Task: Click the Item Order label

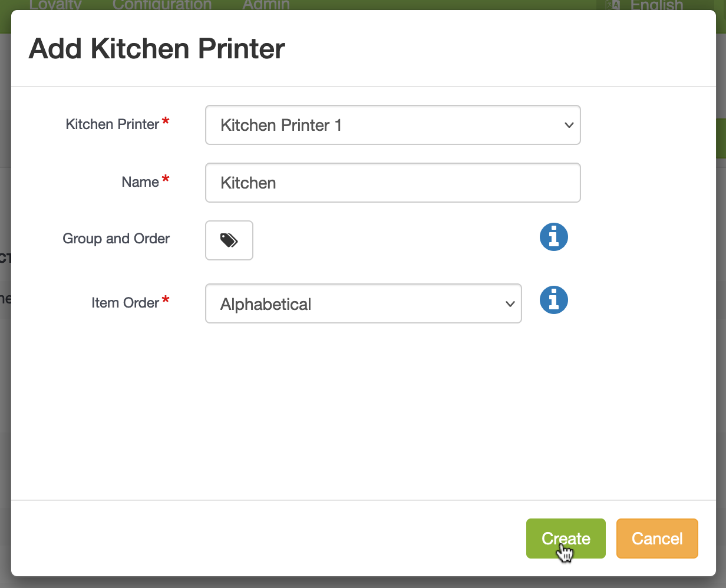Action: 124,302
